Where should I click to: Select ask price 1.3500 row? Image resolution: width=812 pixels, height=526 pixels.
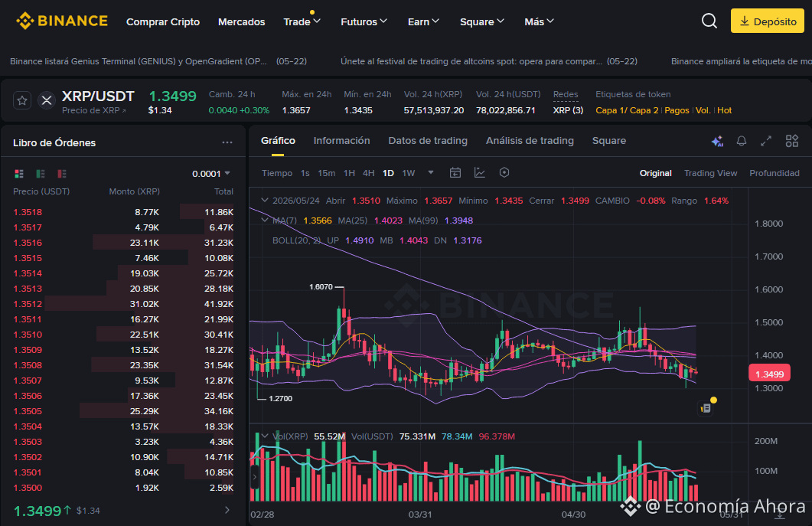coord(123,488)
